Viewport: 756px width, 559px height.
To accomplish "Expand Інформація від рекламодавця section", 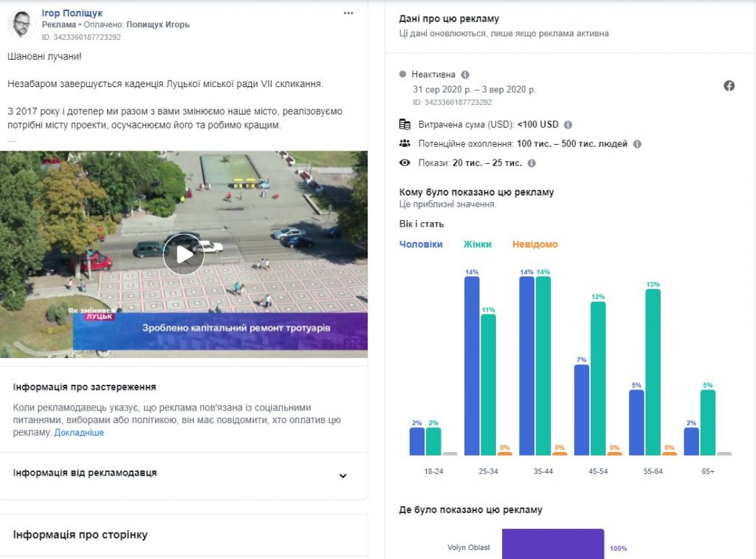I will pyautogui.click(x=343, y=476).
